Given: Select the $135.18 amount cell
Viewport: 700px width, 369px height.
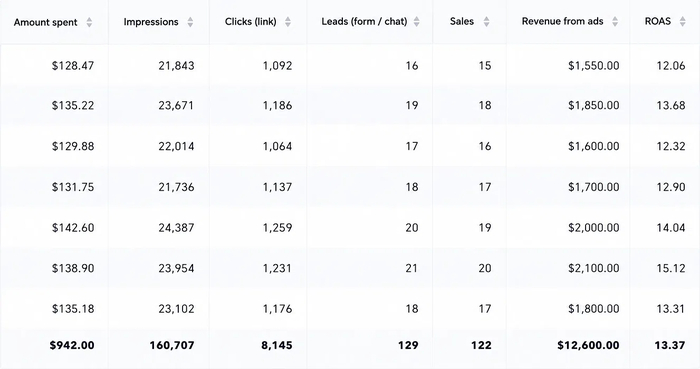Looking at the screenshot, I should 73,309.
